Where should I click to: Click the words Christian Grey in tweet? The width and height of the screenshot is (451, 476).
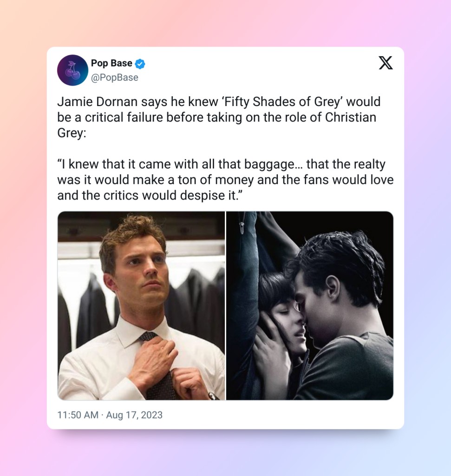tap(351, 117)
